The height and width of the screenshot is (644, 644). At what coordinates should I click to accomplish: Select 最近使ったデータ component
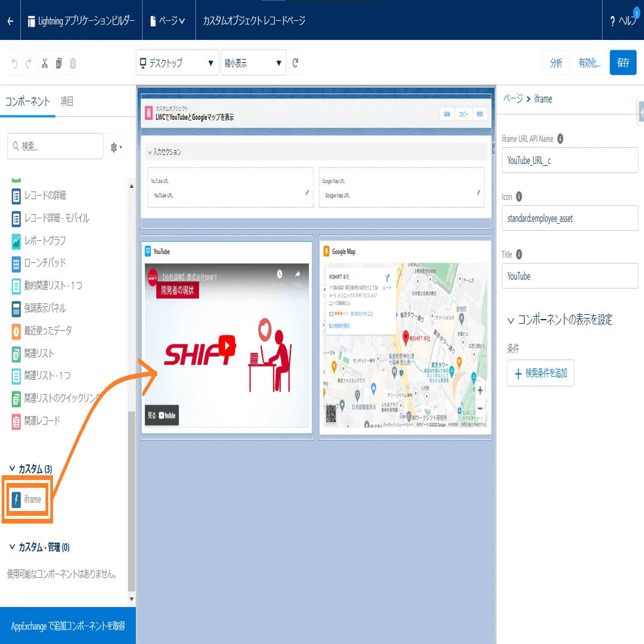(42, 331)
